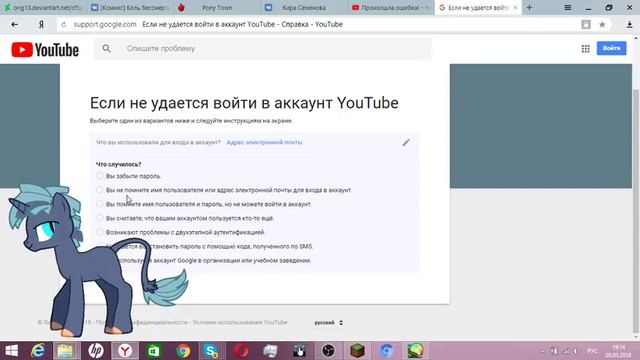Open the HP app in the taskbar

[x=96, y=351]
